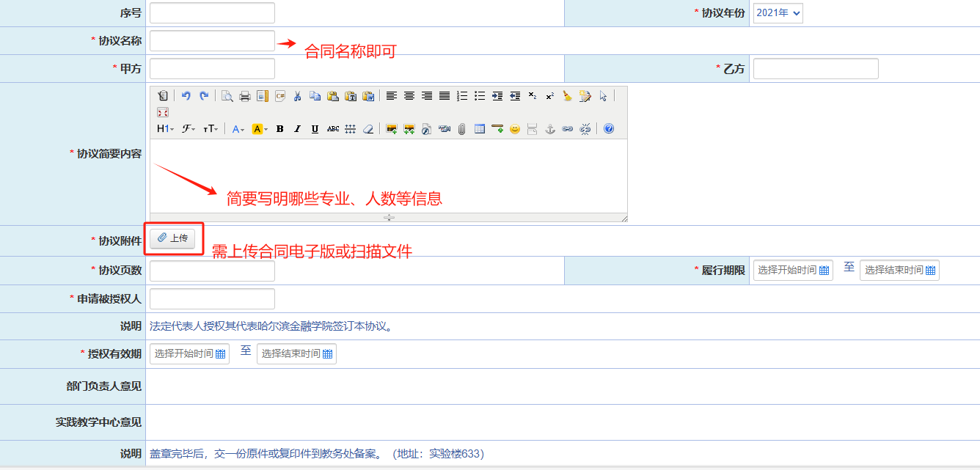
Task: Click the paperclip insert attachment icon
Action: 462,129
